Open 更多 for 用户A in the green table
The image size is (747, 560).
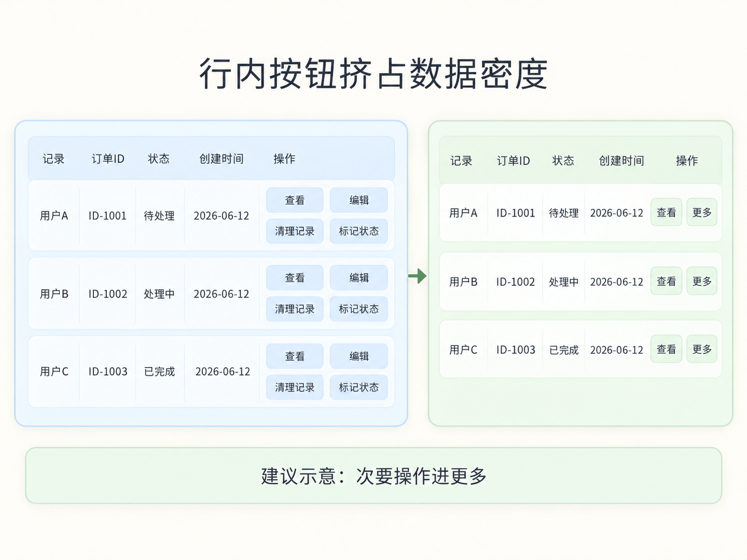702,212
